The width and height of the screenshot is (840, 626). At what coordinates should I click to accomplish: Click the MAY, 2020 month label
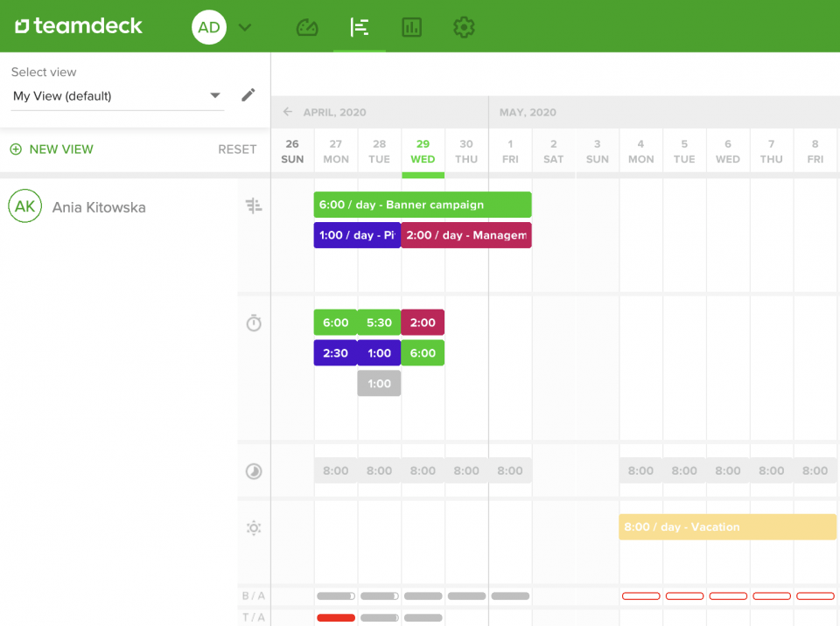coord(528,113)
